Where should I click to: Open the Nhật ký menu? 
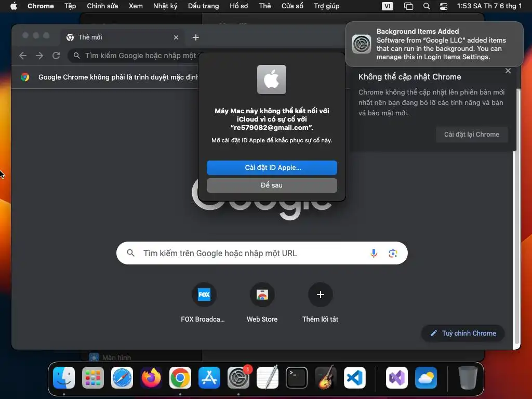coord(165,6)
